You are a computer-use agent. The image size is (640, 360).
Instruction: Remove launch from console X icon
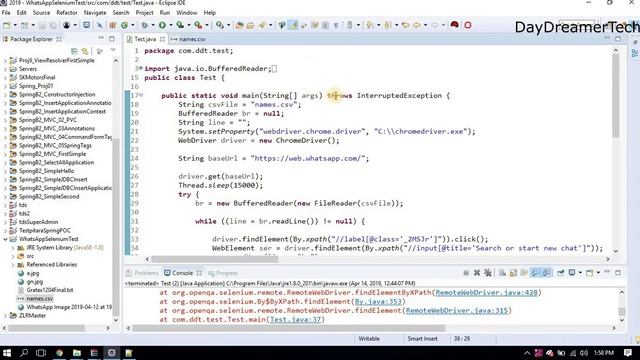tap(477, 273)
